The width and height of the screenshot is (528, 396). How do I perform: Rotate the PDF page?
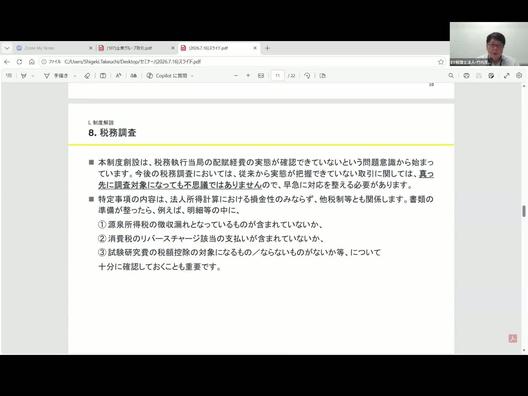307,76
